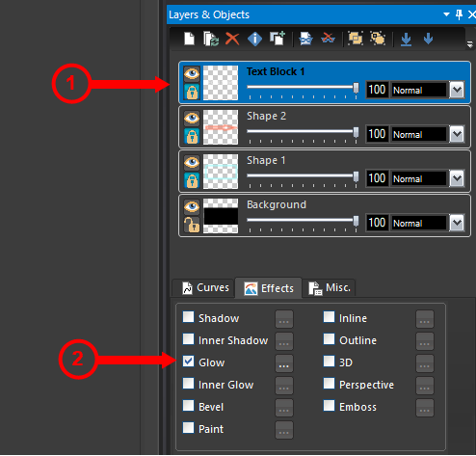Open layer properties via blue info icon
Image resolution: width=476 pixels, height=456 pixels.
[254, 39]
